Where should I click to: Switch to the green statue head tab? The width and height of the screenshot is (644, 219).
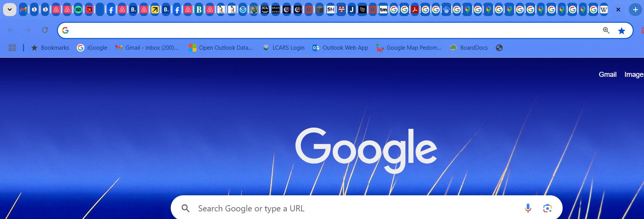tap(254, 10)
